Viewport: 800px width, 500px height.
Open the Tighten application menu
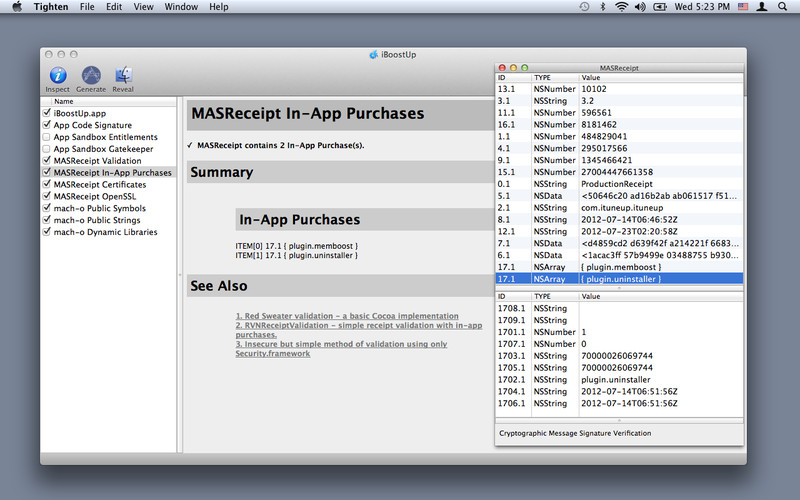(51, 7)
